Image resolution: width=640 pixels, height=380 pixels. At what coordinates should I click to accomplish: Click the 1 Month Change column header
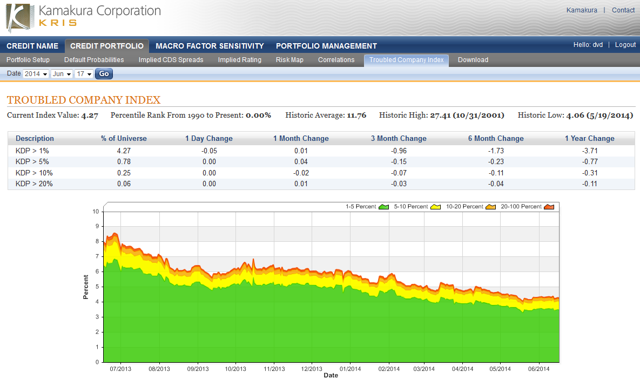pyautogui.click(x=301, y=138)
